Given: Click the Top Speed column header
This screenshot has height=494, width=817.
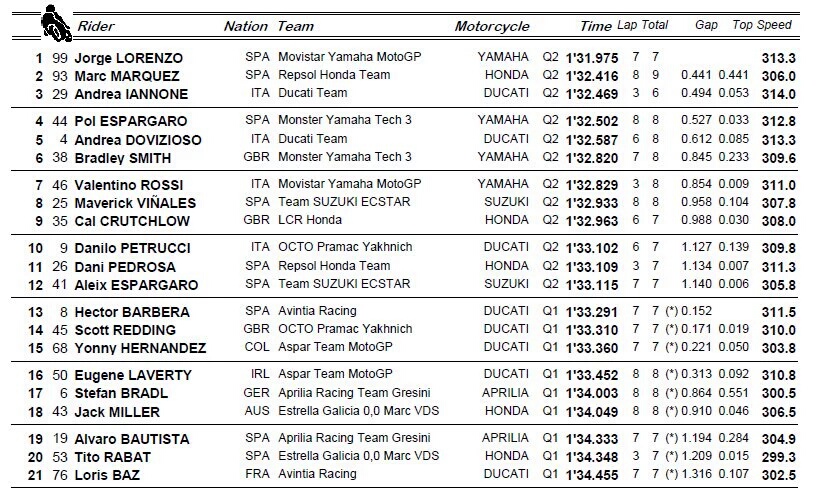Looking at the screenshot, I should pos(761,25).
